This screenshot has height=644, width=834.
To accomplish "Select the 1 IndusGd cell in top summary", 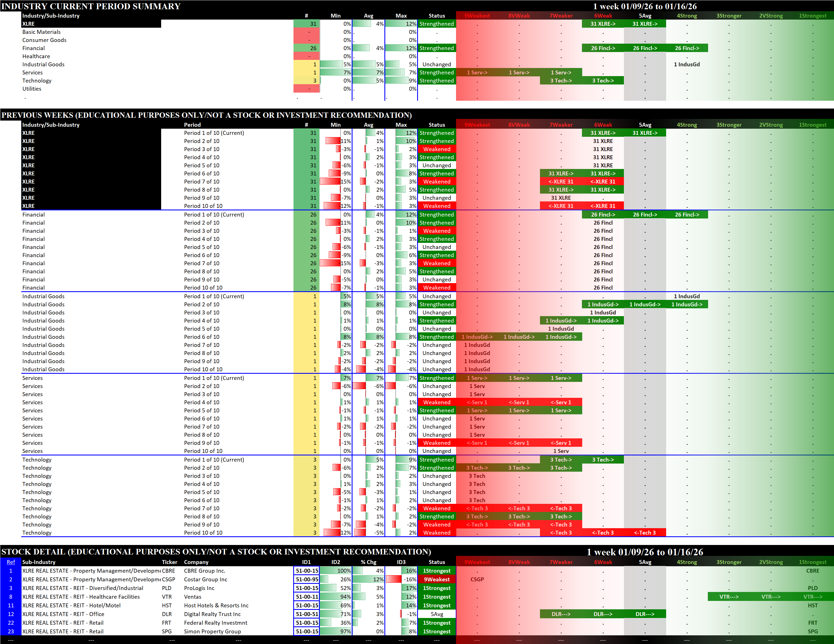I will (x=687, y=65).
